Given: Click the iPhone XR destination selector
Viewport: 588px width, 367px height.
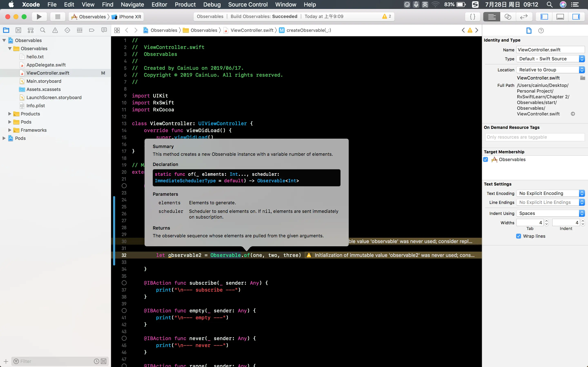Looking at the screenshot, I should click(x=130, y=17).
